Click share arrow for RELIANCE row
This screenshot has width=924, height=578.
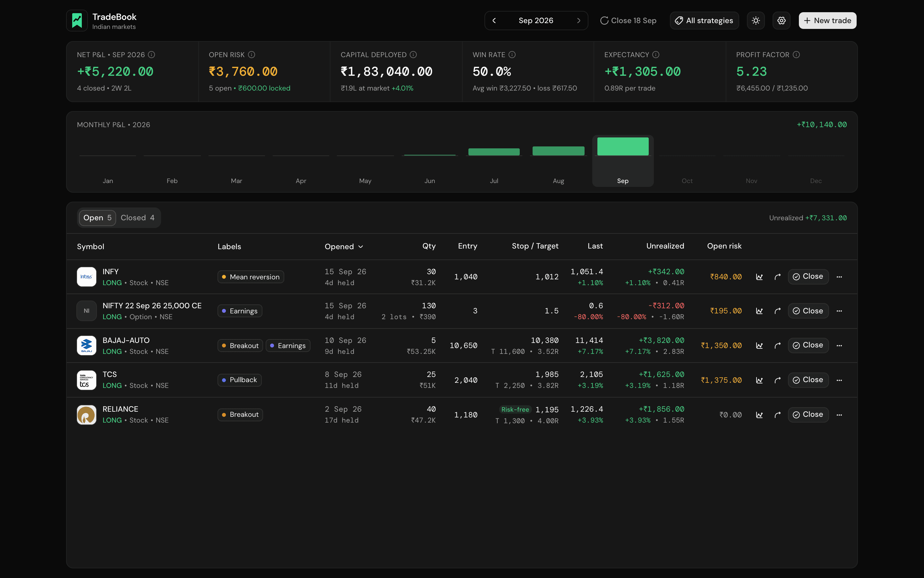pyautogui.click(x=777, y=415)
